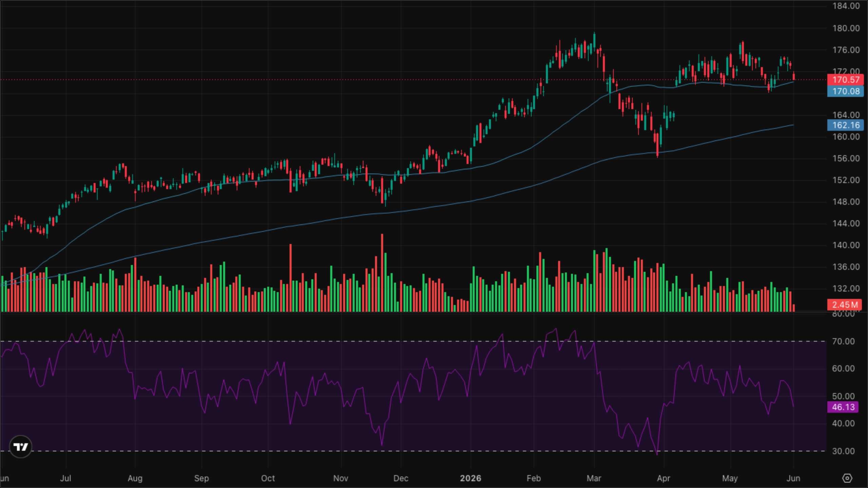Click the 136.00 price scale label

tap(846, 267)
